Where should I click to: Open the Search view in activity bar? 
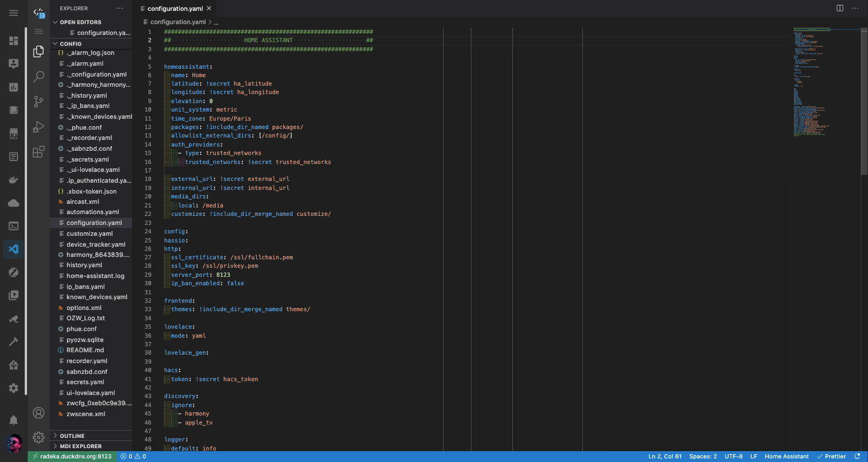(x=39, y=77)
